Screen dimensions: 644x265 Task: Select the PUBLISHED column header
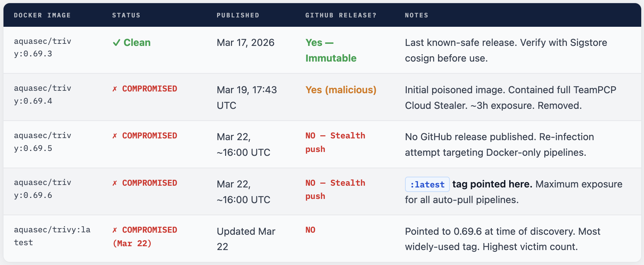[238, 15]
